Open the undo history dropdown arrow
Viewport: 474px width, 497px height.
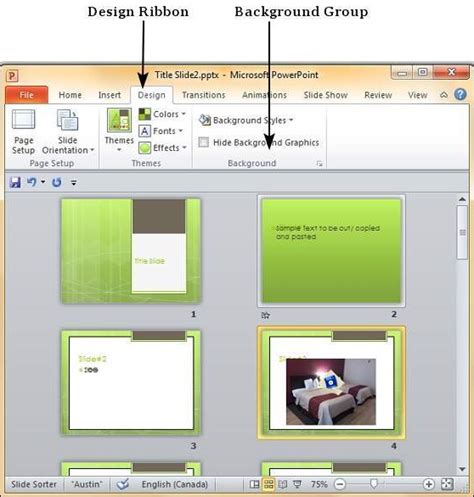(x=43, y=182)
